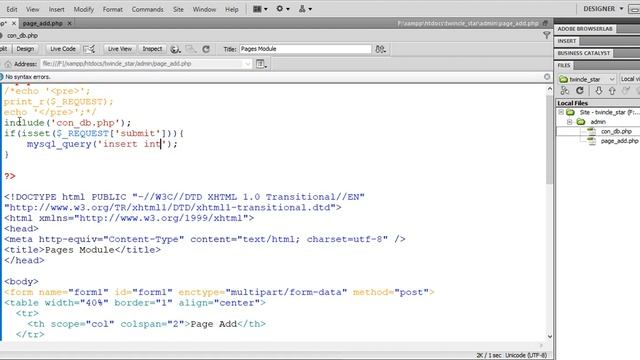
Task: Open the twincle_star site dropdown
Action: click(587, 79)
